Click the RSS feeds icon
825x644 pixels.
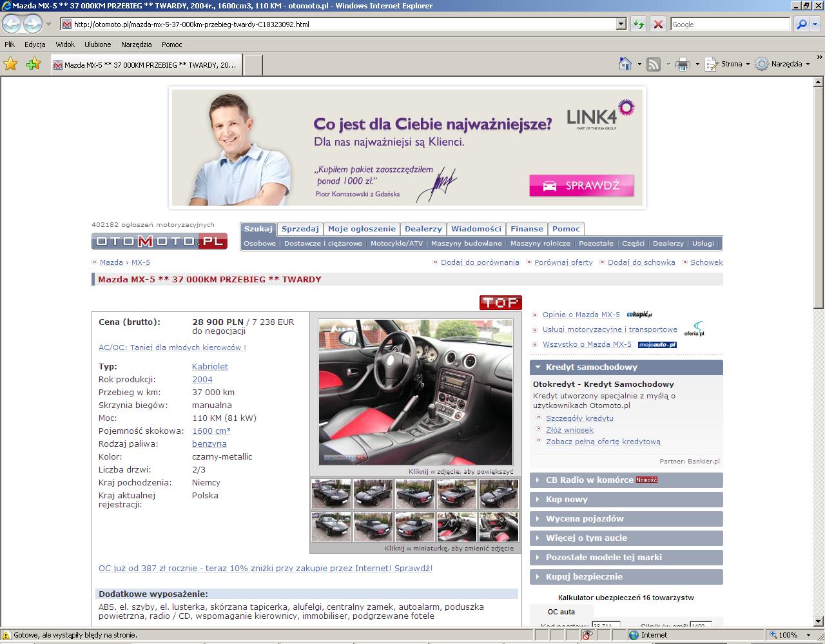pyautogui.click(x=654, y=64)
